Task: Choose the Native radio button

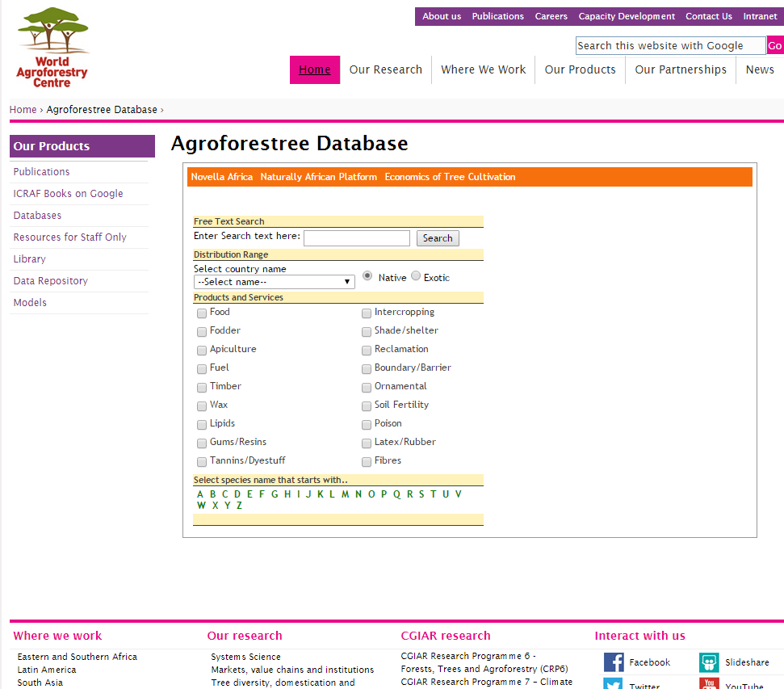Action: point(367,276)
